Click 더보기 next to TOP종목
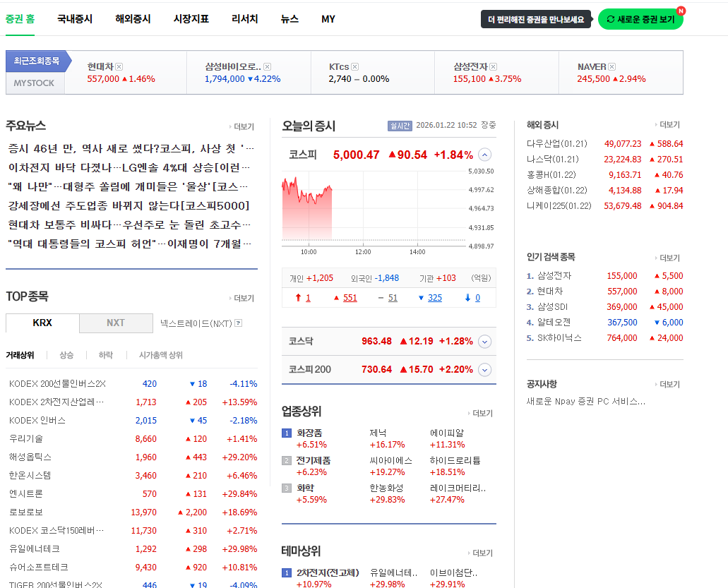The width and height of the screenshot is (728, 588). click(x=242, y=298)
